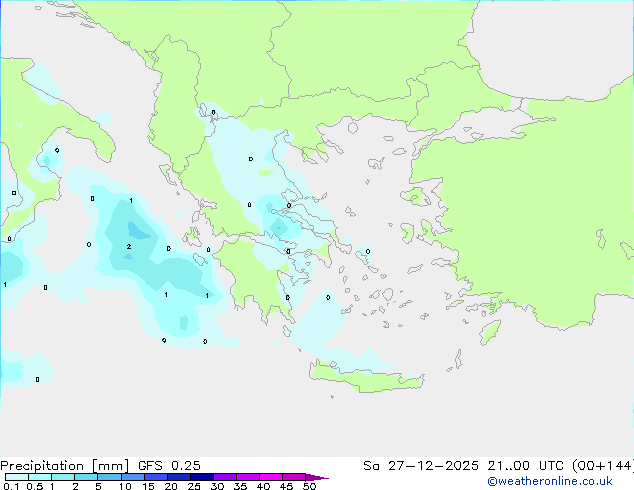This screenshot has width=634, height=490.
Task: Select the 45–50 mm legend color box
Action: (294, 477)
